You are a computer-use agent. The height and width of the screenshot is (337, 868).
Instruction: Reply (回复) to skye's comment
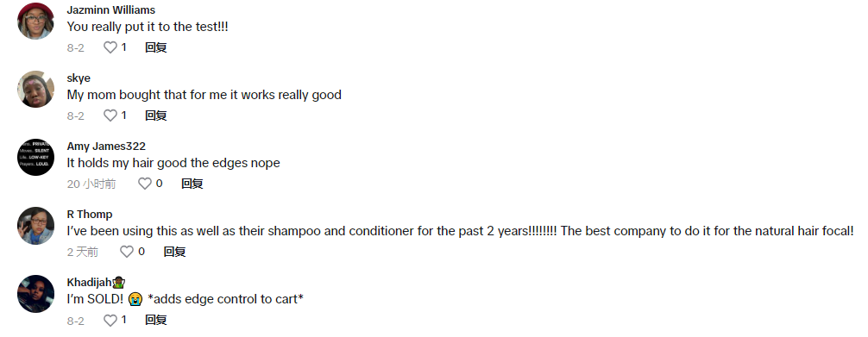click(156, 115)
